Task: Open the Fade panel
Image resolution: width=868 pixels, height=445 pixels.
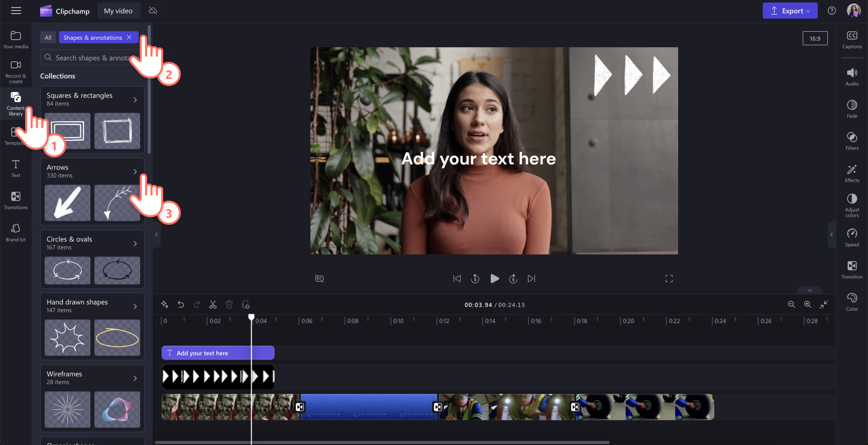Action: (852, 109)
